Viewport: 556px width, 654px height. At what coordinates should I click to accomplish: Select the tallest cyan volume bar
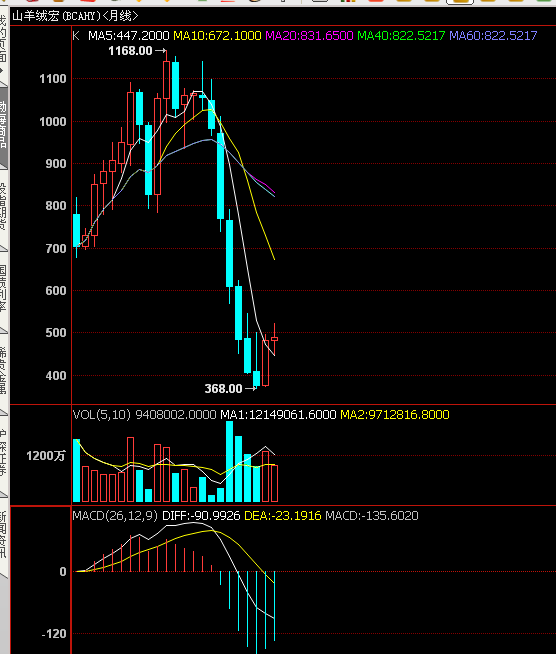point(229,461)
